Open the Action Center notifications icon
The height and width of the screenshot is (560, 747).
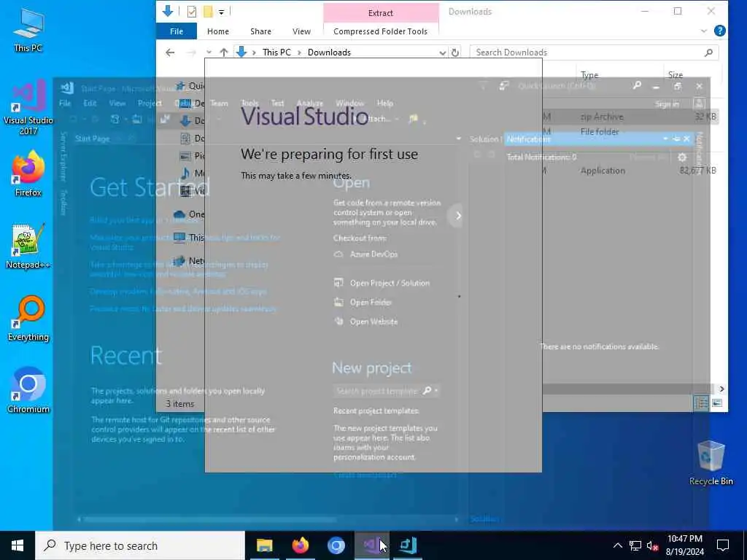(x=723, y=545)
